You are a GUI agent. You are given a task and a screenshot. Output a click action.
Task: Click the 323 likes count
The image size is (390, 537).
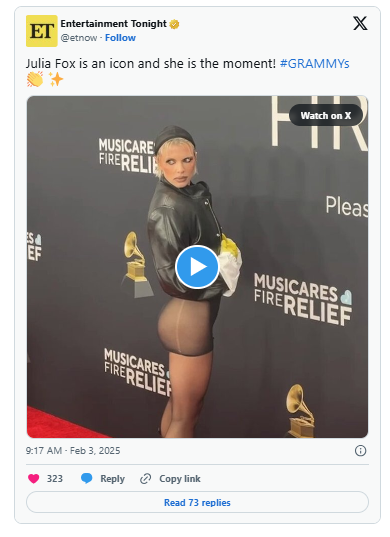(55, 478)
